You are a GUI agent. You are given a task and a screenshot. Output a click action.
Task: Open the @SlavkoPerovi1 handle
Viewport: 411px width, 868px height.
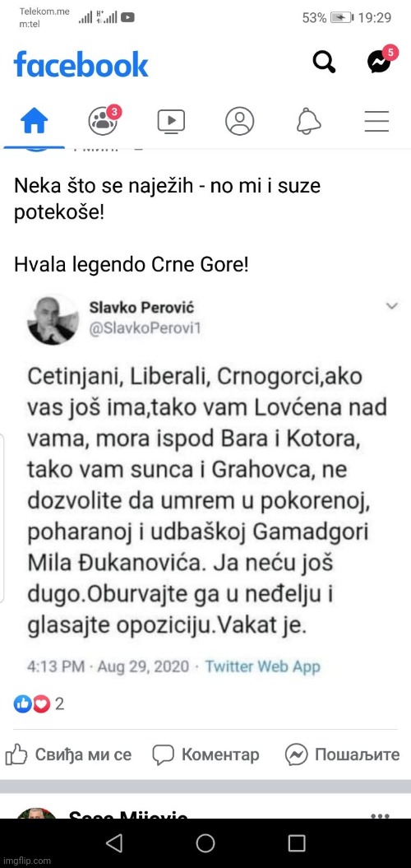click(145, 329)
